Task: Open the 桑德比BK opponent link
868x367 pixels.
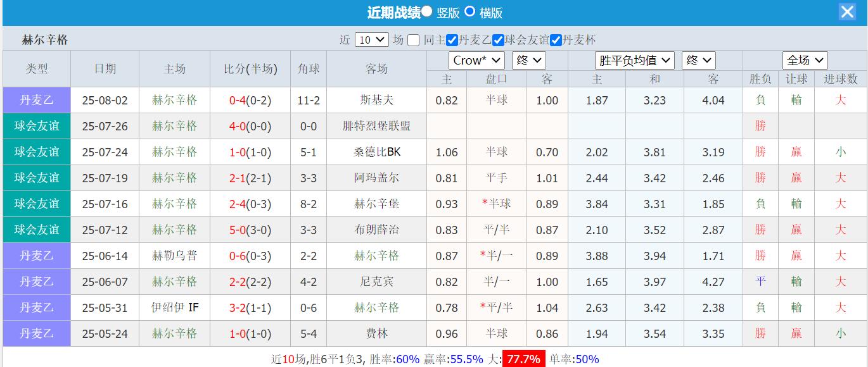Action: 376,152
